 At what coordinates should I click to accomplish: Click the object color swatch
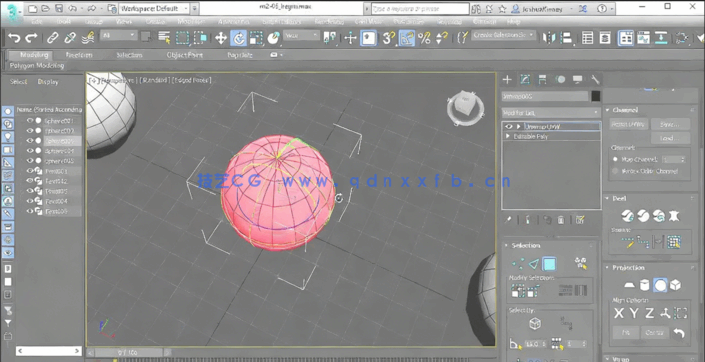tap(596, 96)
